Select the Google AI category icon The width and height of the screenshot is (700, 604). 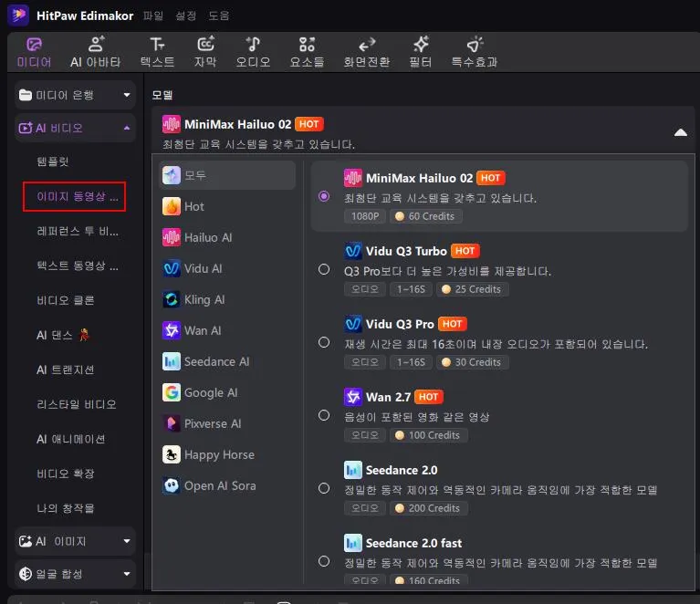pos(172,392)
